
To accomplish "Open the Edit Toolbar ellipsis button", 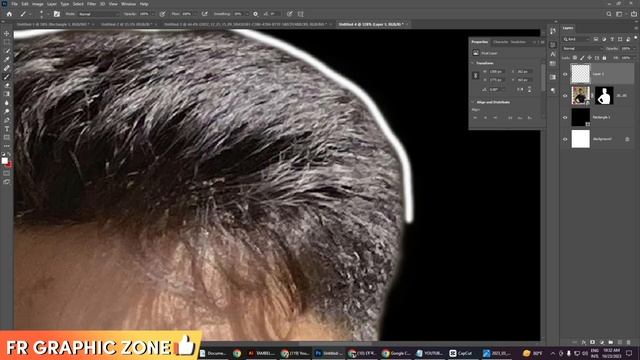I will [x=7, y=146].
